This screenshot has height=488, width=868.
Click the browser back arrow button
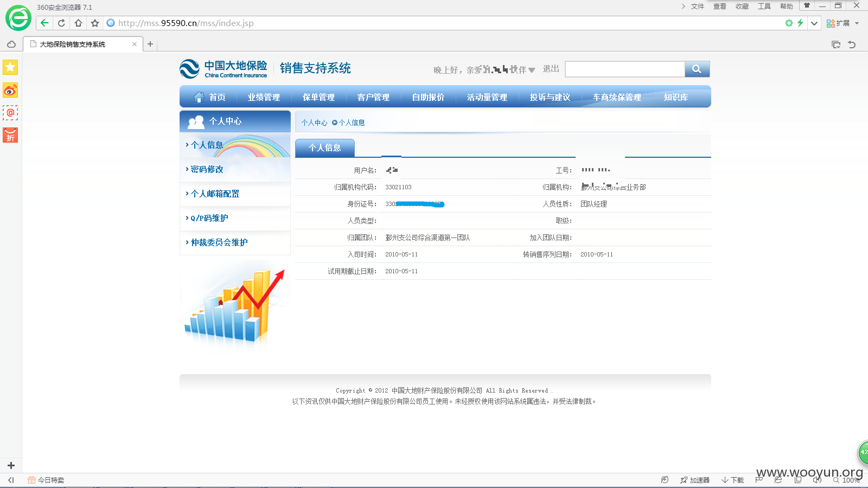click(44, 23)
